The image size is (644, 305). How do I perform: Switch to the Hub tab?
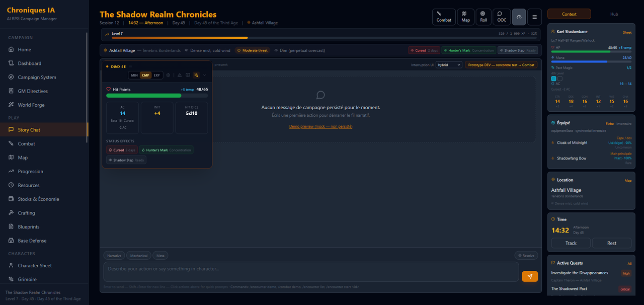click(614, 14)
